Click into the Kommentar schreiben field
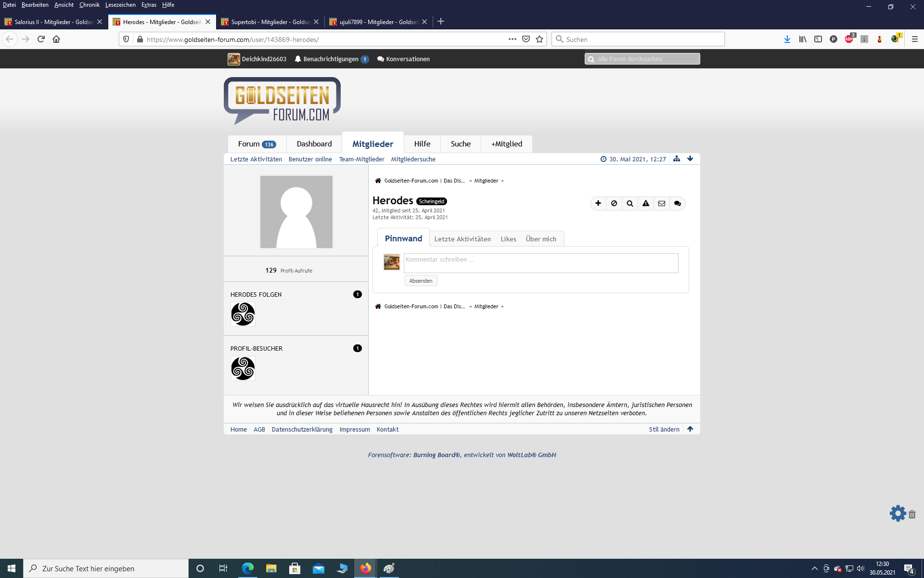 tap(541, 263)
